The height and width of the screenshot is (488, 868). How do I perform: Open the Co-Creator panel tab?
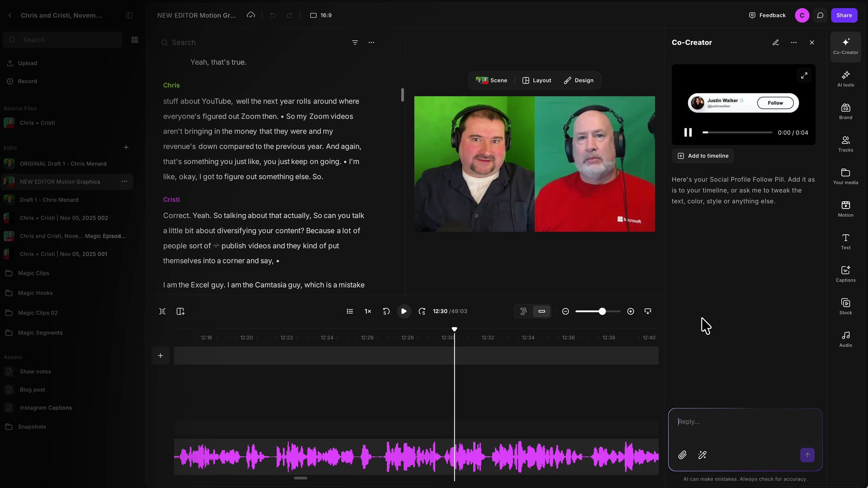click(845, 46)
